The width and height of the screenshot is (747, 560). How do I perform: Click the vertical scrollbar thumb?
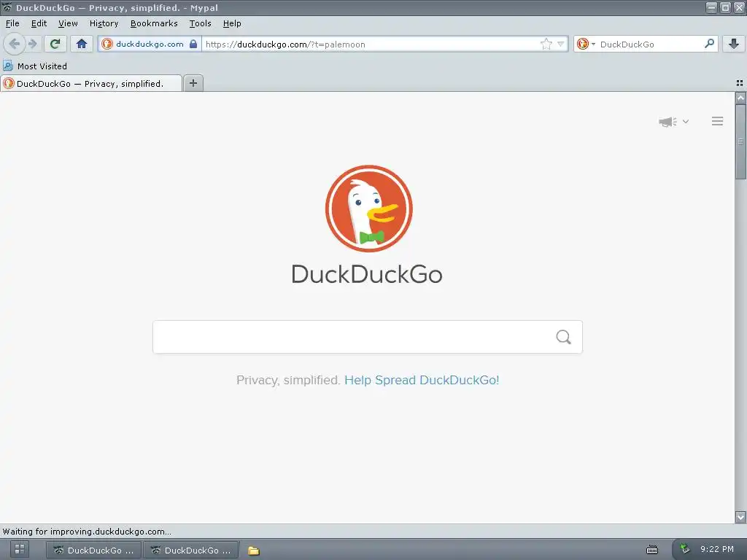740,141
